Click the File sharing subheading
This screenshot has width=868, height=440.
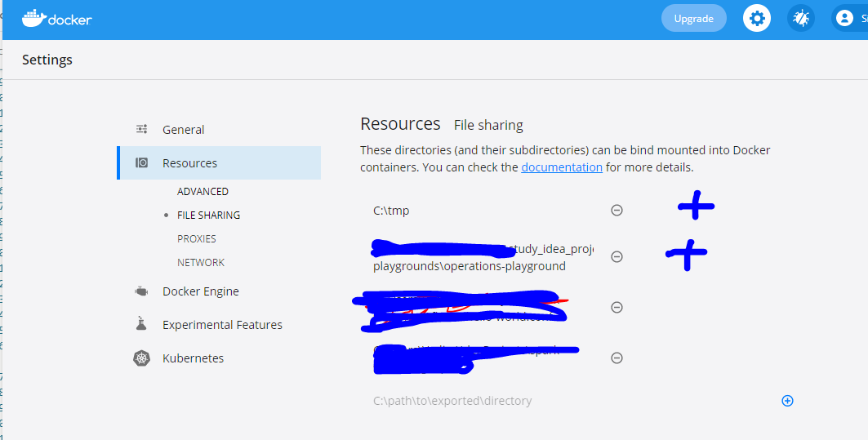(488, 125)
